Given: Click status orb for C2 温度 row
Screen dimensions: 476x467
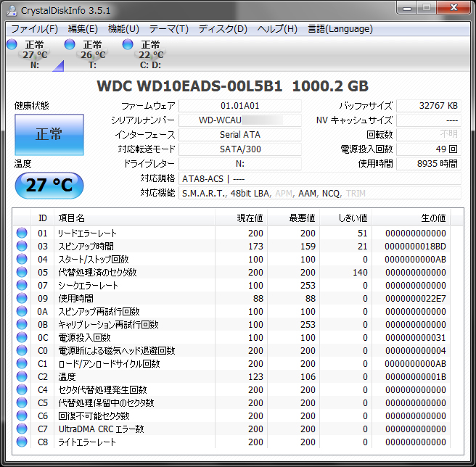Looking at the screenshot, I should click(x=22, y=376).
